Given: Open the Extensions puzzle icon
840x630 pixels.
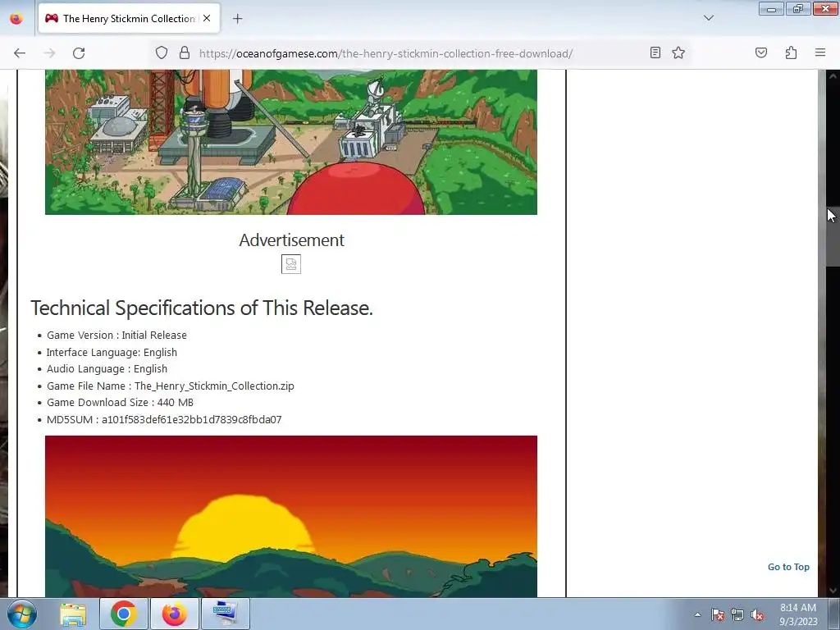Looking at the screenshot, I should [791, 52].
